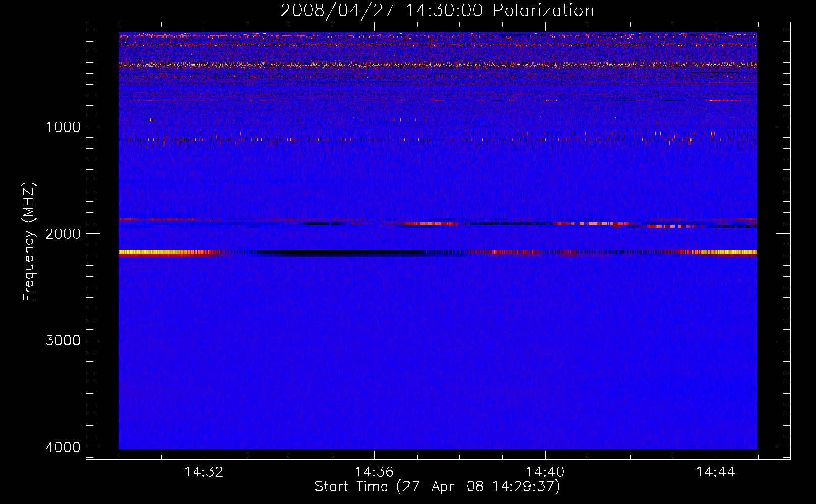This screenshot has width=816, height=504.
Task: Click the "Start Time (27-Apr-08 14:29:37)" label
Action: pyautogui.click(x=437, y=487)
